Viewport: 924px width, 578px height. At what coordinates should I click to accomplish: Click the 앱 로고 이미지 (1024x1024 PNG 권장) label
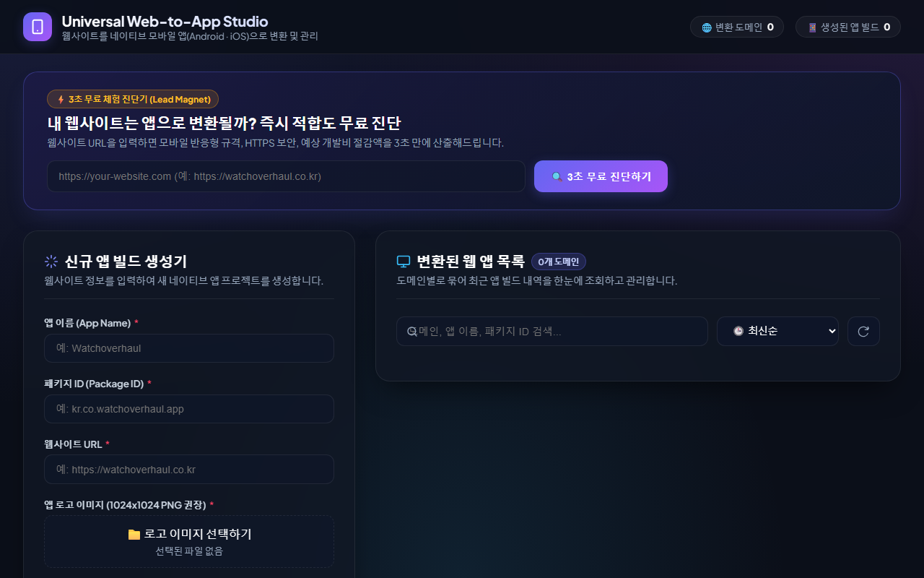pyautogui.click(x=125, y=504)
